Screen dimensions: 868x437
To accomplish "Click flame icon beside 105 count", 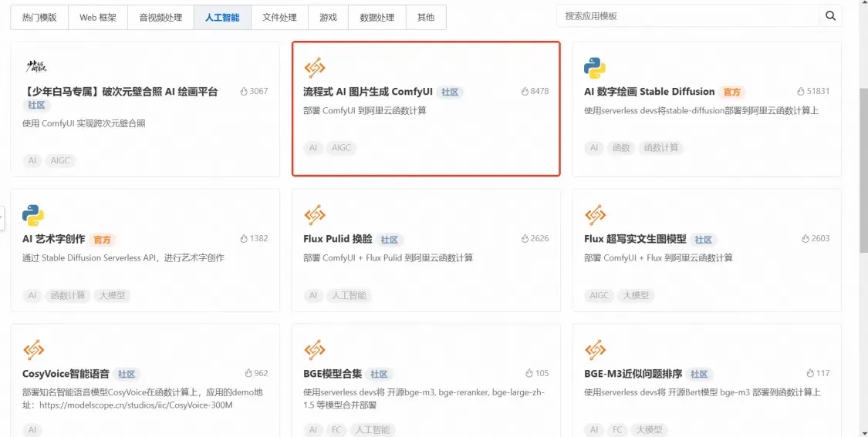I will click(x=529, y=373).
